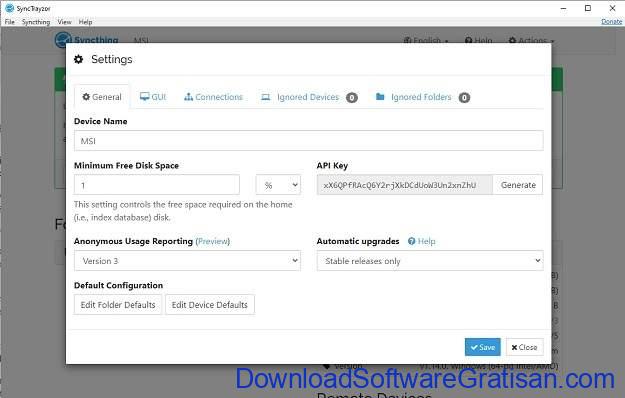Click the Settings gear icon in dialog header
Image resolution: width=625 pixels, height=398 pixels.
[x=79, y=59]
